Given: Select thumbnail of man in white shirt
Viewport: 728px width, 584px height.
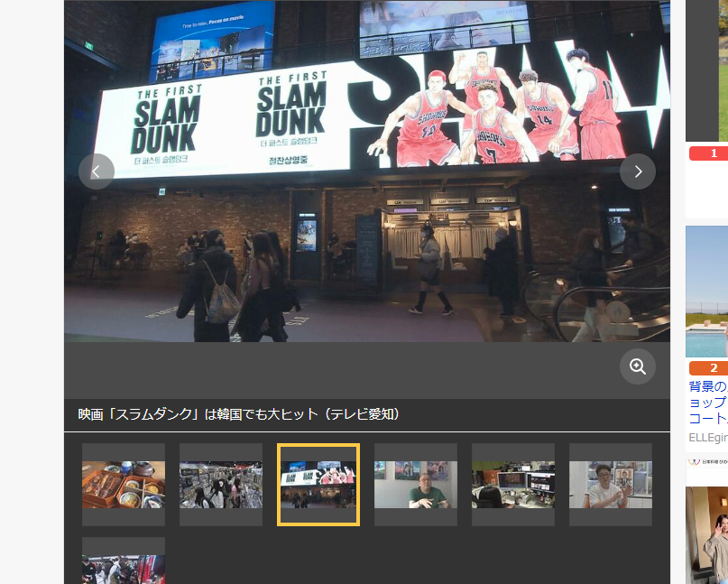Looking at the screenshot, I should tap(611, 485).
